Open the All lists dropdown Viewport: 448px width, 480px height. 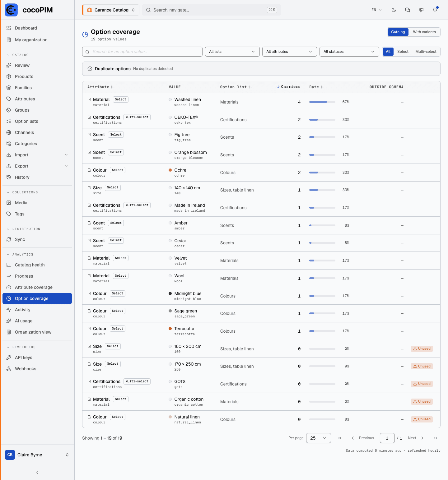(232, 52)
